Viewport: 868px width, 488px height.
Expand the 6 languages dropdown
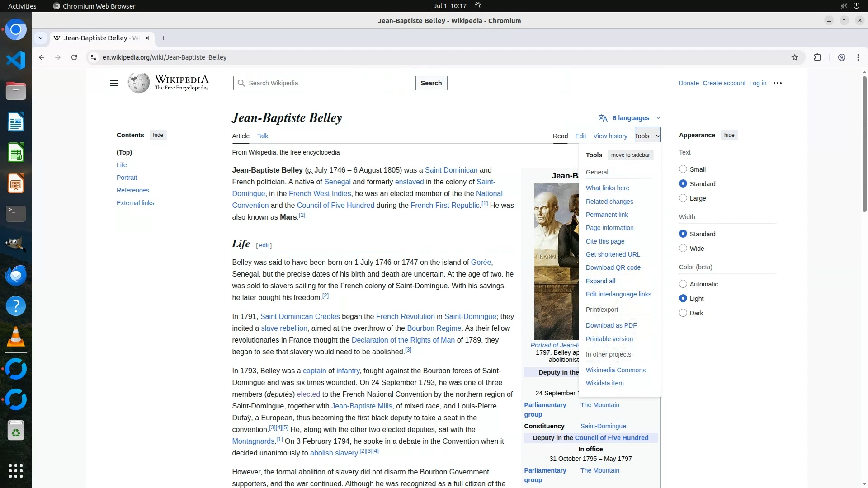(630, 118)
